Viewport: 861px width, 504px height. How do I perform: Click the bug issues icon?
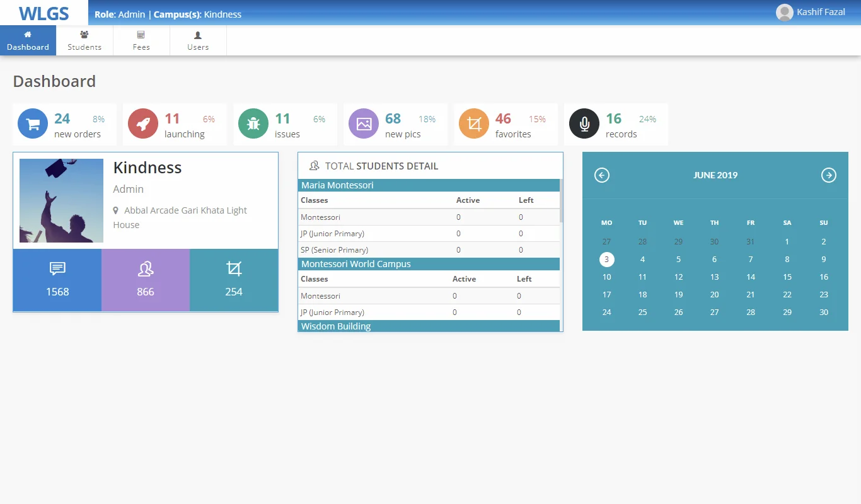coord(253,124)
